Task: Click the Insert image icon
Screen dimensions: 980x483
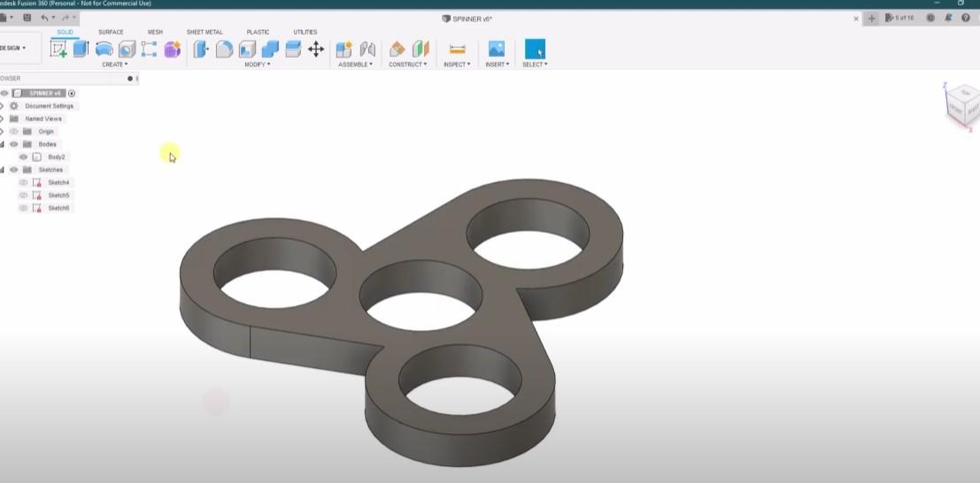Action: [x=497, y=49]
